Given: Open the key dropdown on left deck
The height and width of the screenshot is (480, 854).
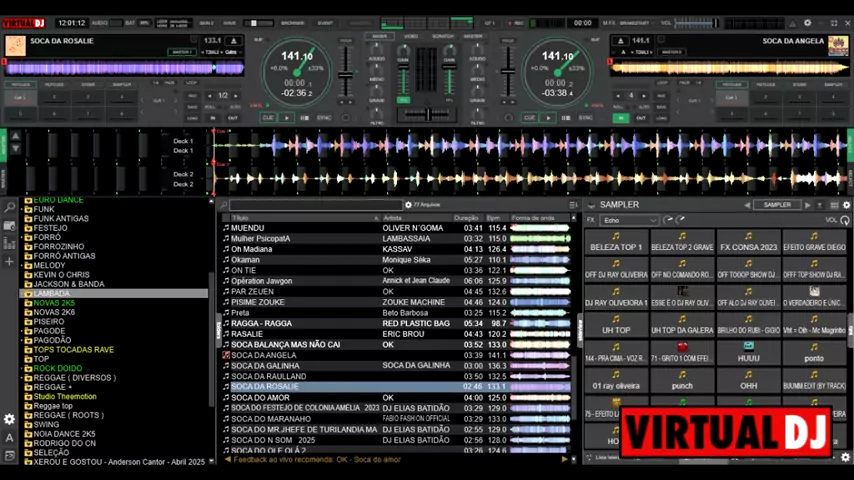Looking at the screenshot, I should click(233, 52).
